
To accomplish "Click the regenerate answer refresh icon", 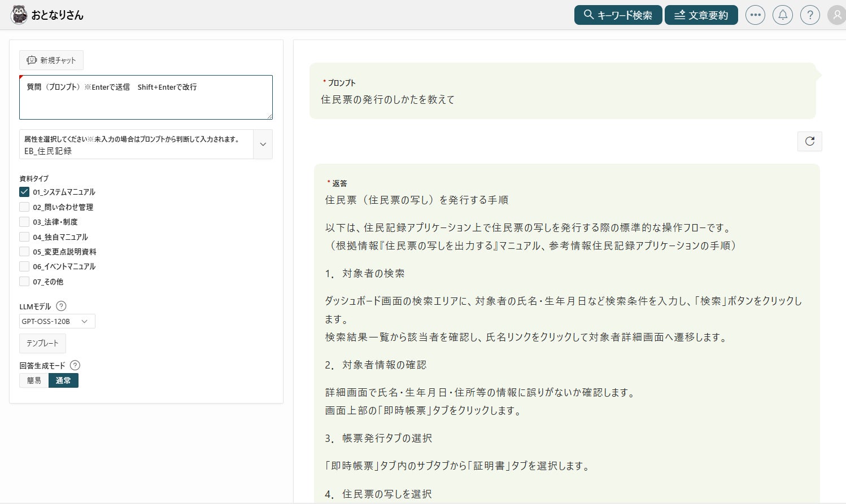I will pos(809,141).
